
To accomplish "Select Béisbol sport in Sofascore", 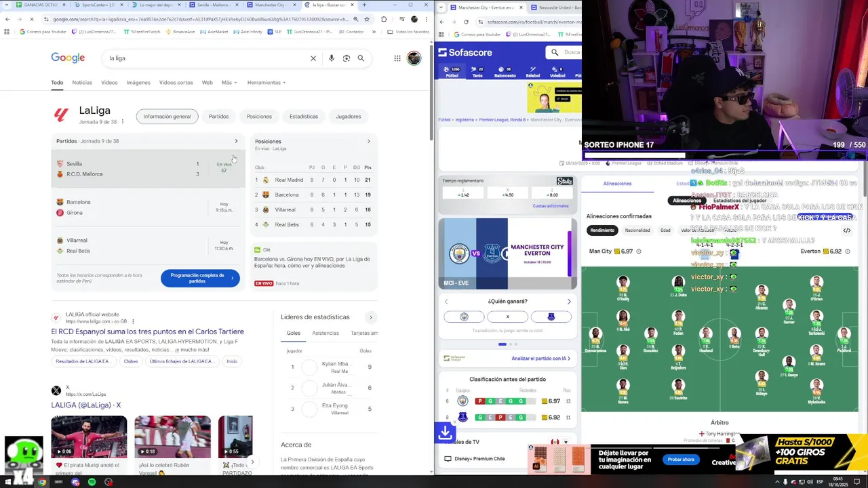I will 532,72.
